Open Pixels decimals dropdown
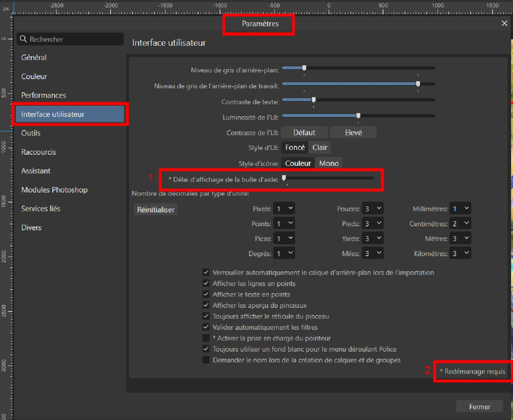 click(284, 208)
